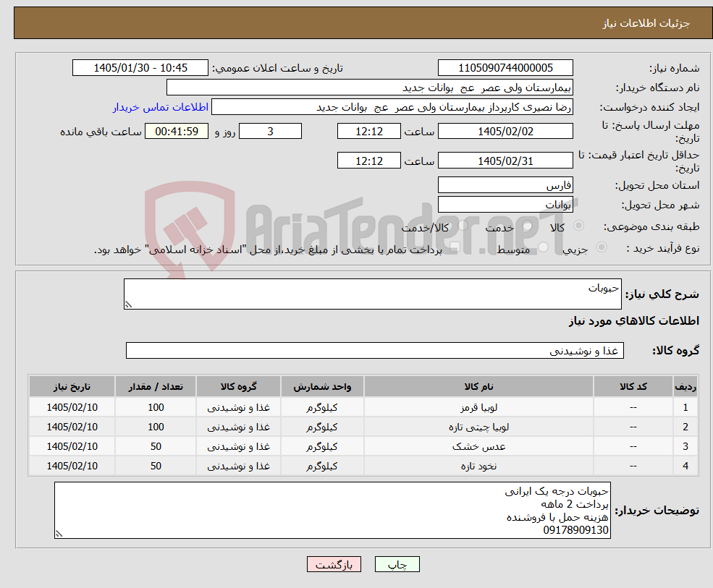This screenshot has width=713, height=588.
Task: Select the خدمت radio button
Action: (527, 226)
